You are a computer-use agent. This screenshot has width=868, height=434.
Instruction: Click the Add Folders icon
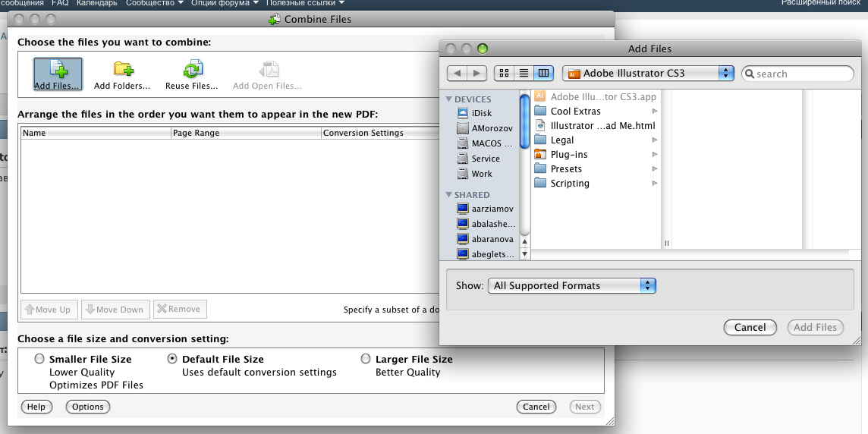[x=122, y=74]
